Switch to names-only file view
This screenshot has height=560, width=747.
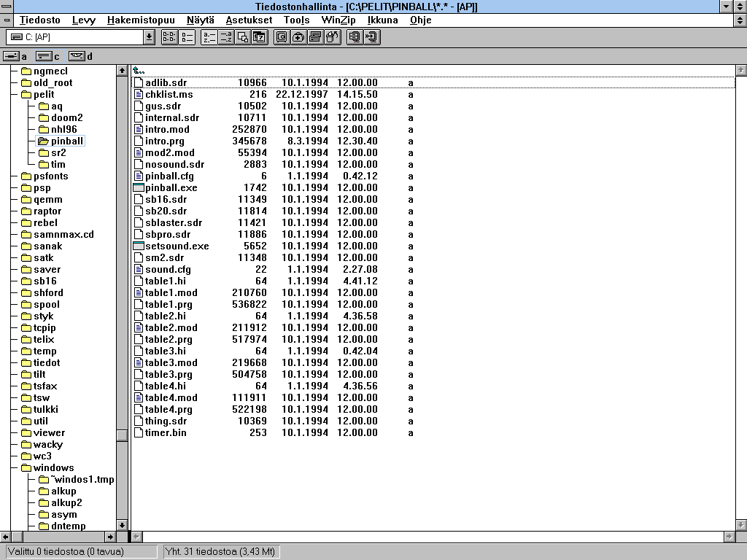pyautogui.click(x=169, y=37)
